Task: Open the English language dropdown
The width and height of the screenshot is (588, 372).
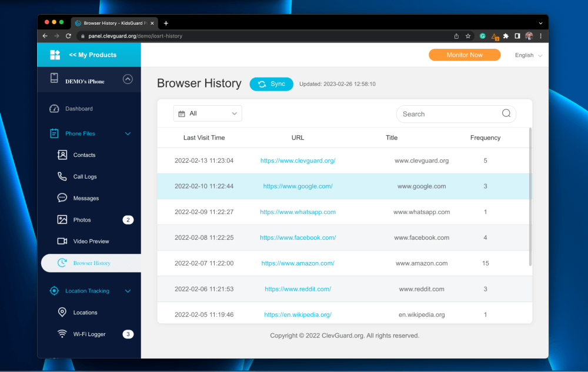Action: (528, 55)
